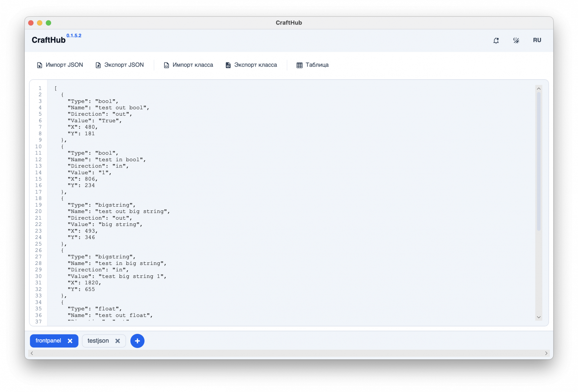Click the editor scrollbar up arrow
The height and width of the screenshot is (392, 578).
pos(539,89)
